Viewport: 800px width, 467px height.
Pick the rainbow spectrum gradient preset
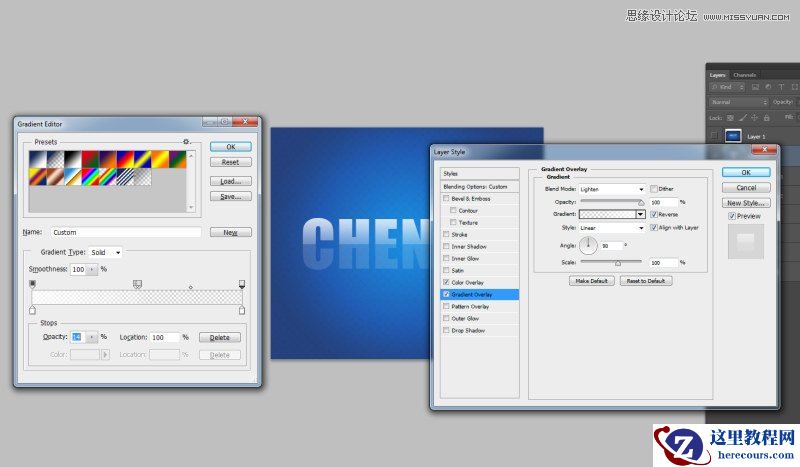click(x=90, y=177)
